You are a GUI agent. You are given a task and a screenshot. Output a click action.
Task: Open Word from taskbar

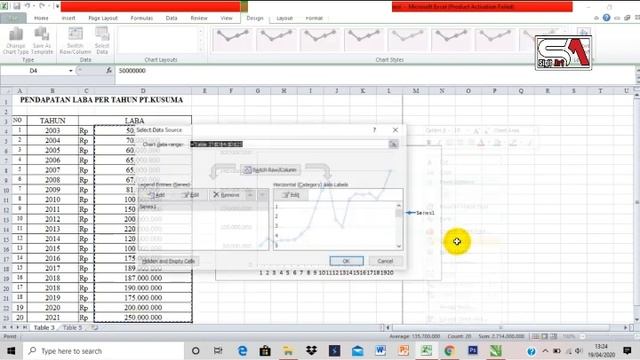380,351
